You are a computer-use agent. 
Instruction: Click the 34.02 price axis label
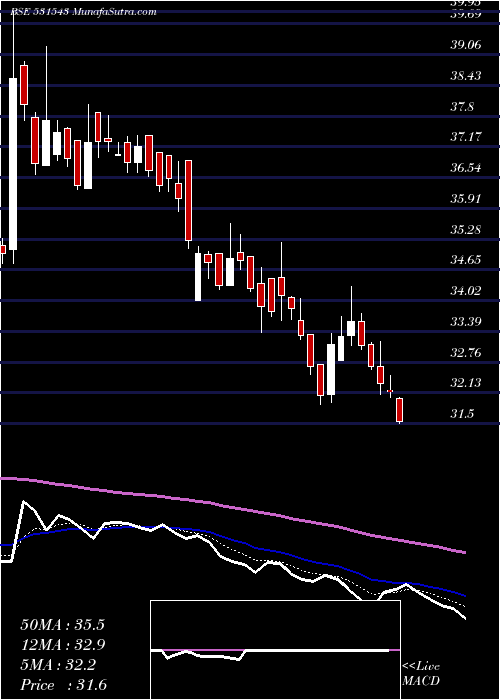tap(466, 291)
